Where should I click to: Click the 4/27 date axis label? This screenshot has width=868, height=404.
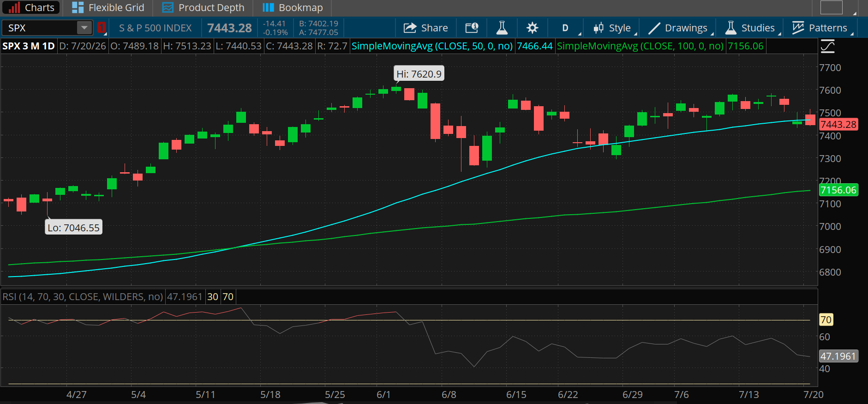click(76, 395)
